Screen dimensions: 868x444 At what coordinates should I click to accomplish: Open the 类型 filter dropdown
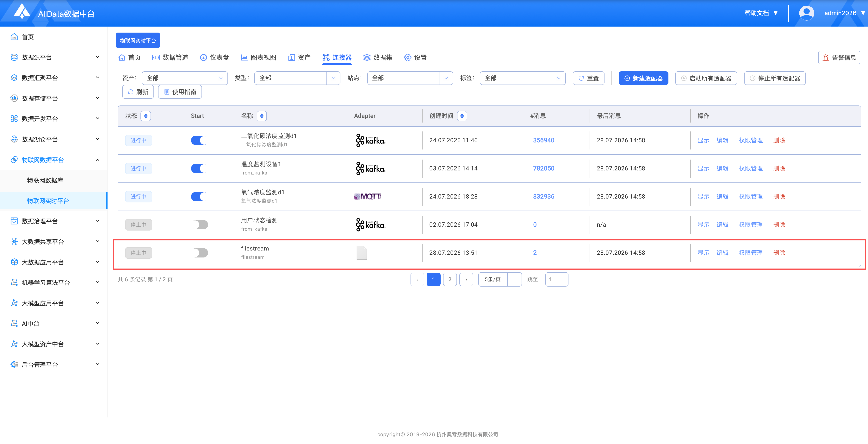coord(297,78)
